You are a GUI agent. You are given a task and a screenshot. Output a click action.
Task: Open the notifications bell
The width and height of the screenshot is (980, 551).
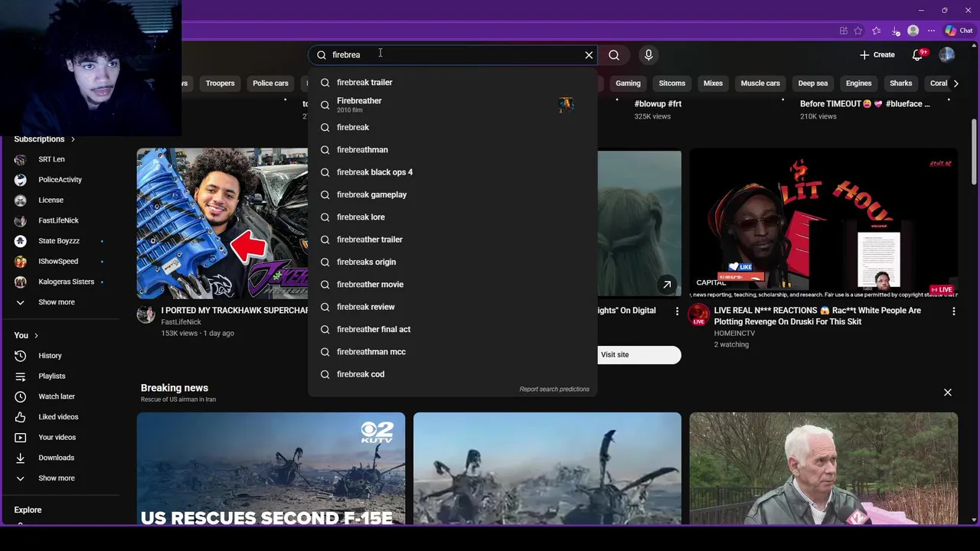tap(918, 55)
